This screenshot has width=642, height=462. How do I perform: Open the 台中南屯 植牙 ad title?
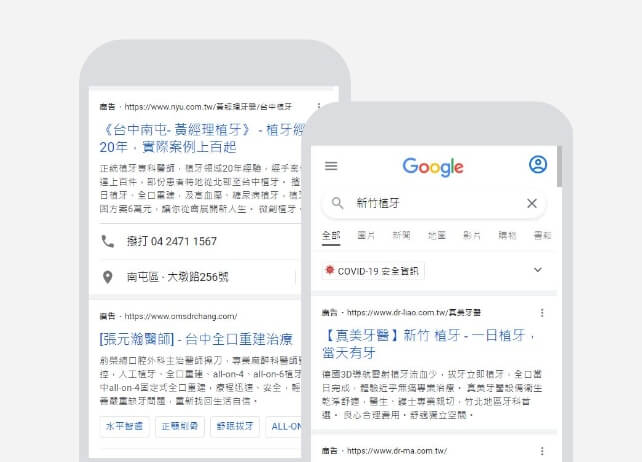201,138
